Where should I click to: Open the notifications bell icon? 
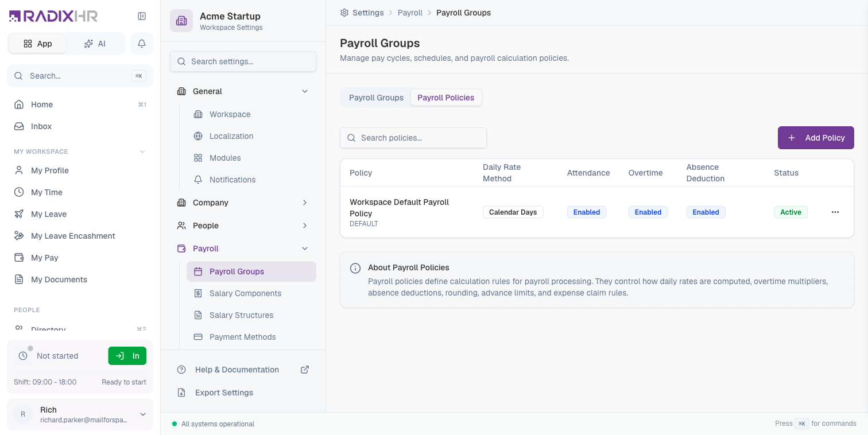click(x=142, y=44)
